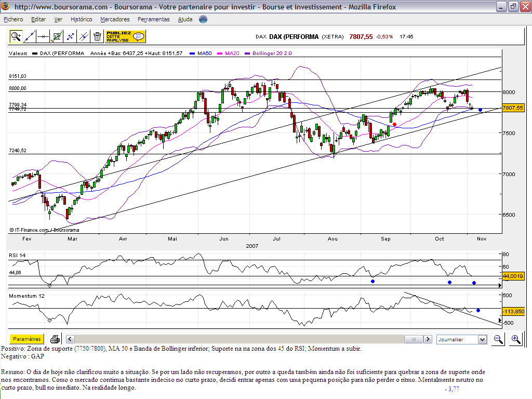Click the -113,850 Momentum value label

pyautogui.click(x=513, y=312)
